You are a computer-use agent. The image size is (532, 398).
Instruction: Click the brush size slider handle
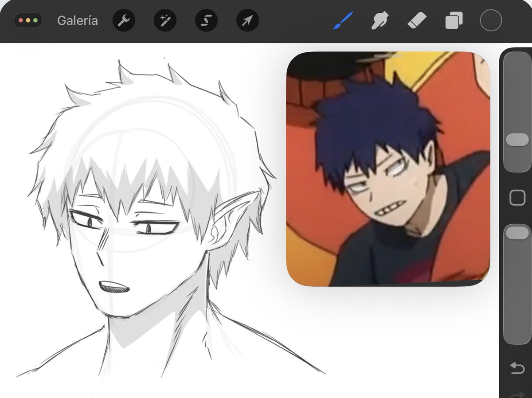pyautogui.click(x=517, y=140)
